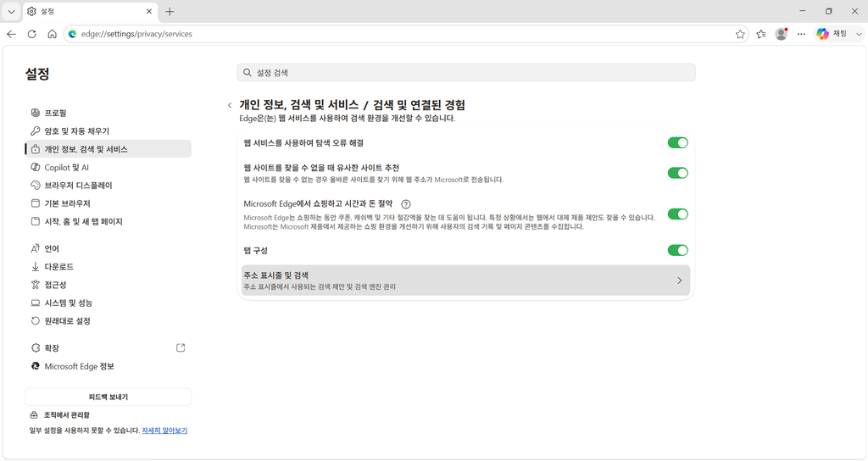Open 프로필 settings section
The height and width of the screenshot is (461, 868).
click(x=108, y=113)
